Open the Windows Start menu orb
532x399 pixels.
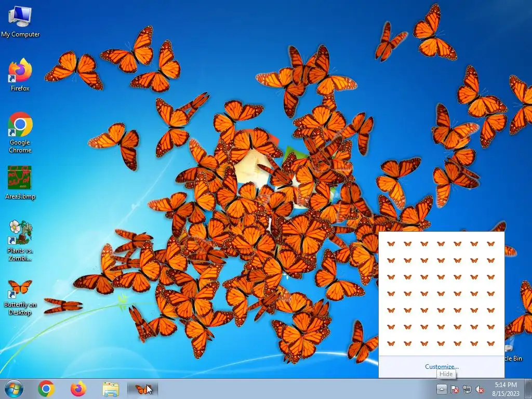tap(14, 389)
